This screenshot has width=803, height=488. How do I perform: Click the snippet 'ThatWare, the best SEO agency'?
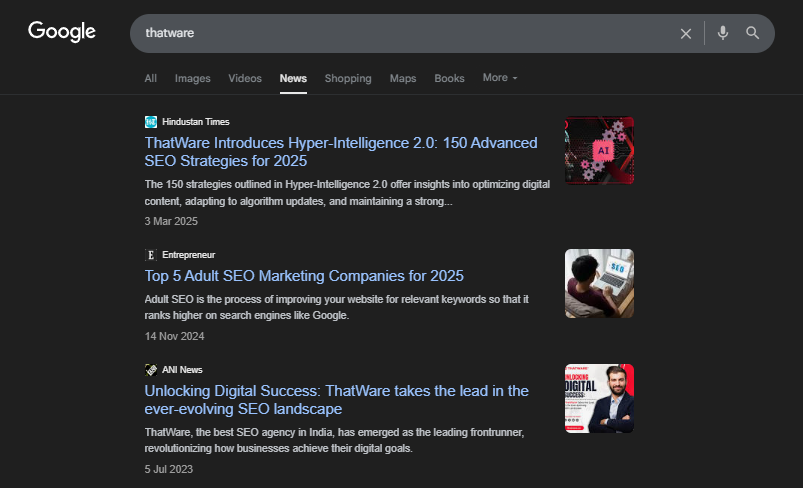(334, 440)
